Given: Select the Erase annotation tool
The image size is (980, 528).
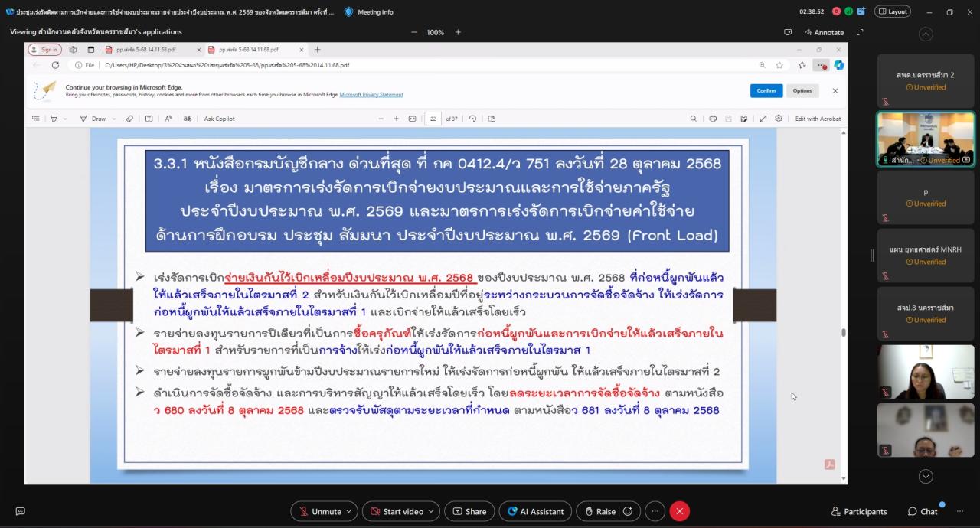Looking at the screenshot, I should (x=130, y=119).
